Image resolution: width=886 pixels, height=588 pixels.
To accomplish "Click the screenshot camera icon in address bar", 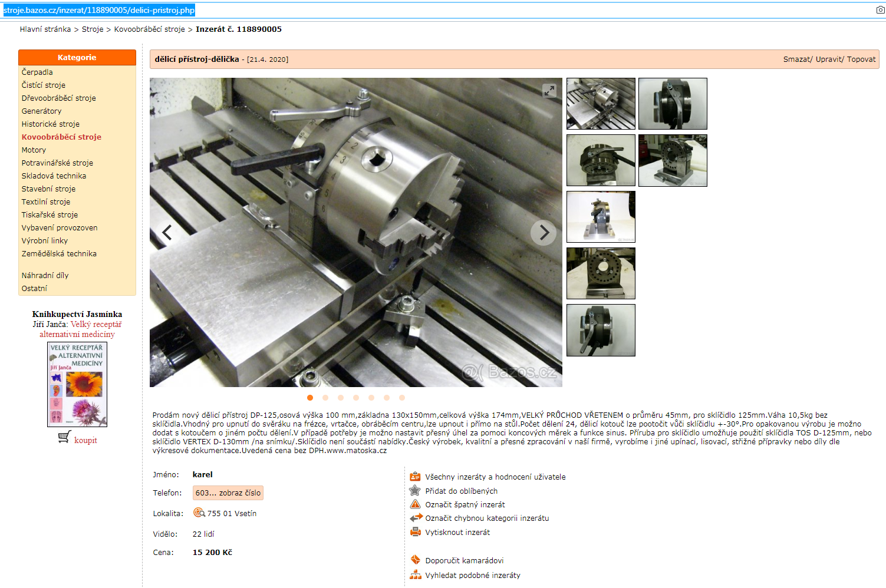I will pyautogui.click(x=880, y=10).
